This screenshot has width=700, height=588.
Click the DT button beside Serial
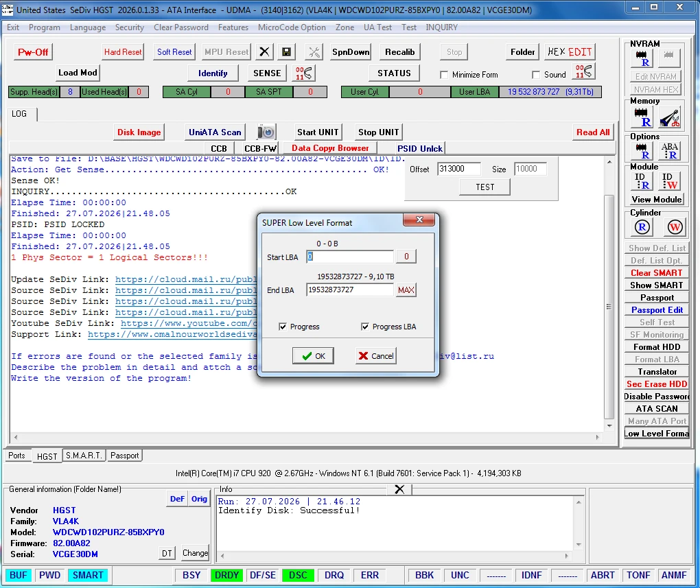point(167,554)
